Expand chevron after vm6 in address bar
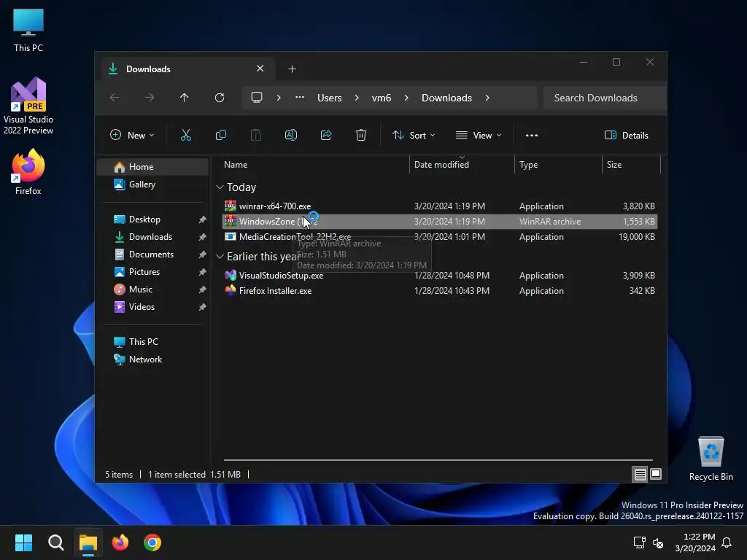 pyautogui.click(x=406, y=98)
